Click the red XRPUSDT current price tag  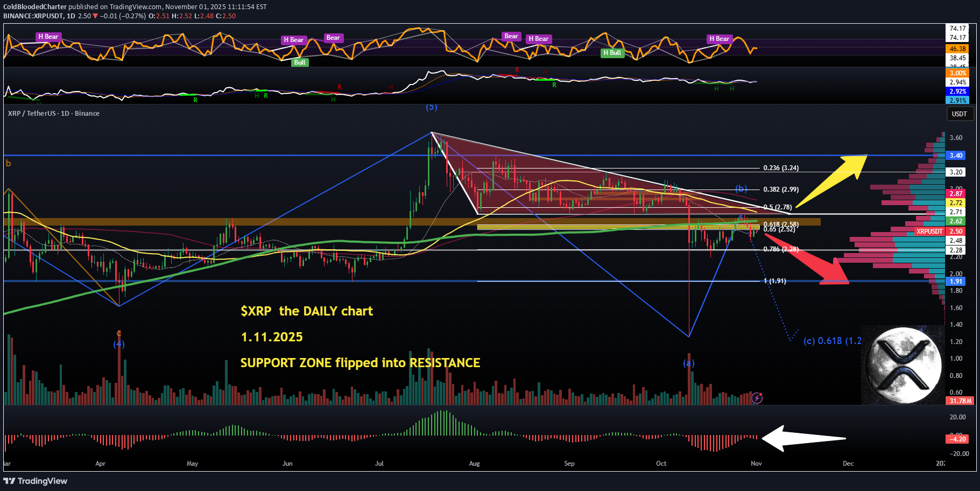tap(929, 232)
